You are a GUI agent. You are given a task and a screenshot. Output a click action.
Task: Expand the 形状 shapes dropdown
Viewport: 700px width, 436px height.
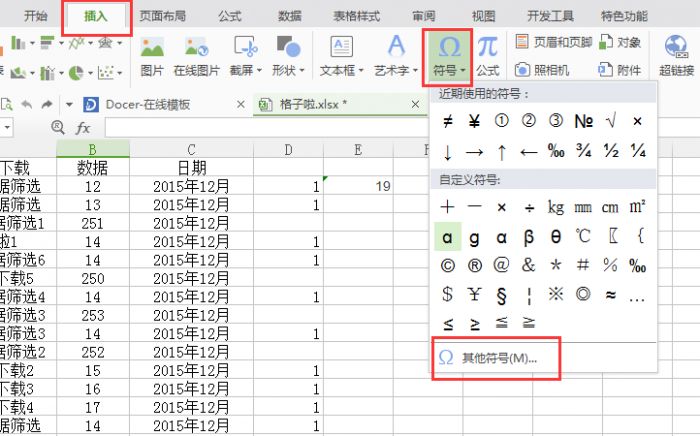(x=302, y=71)
